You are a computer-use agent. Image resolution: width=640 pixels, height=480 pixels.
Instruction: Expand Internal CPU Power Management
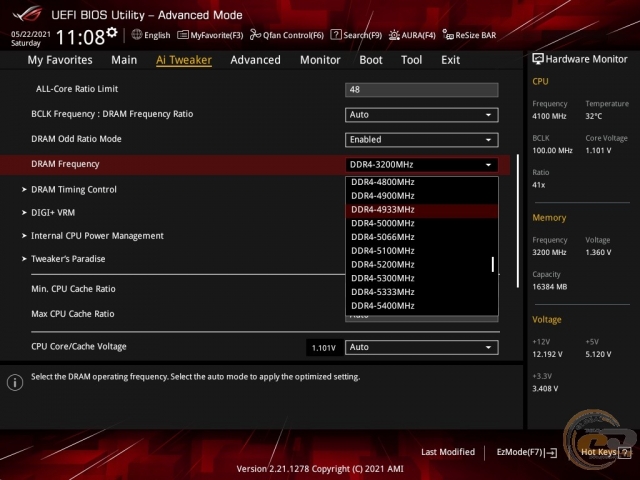point(97,236)
